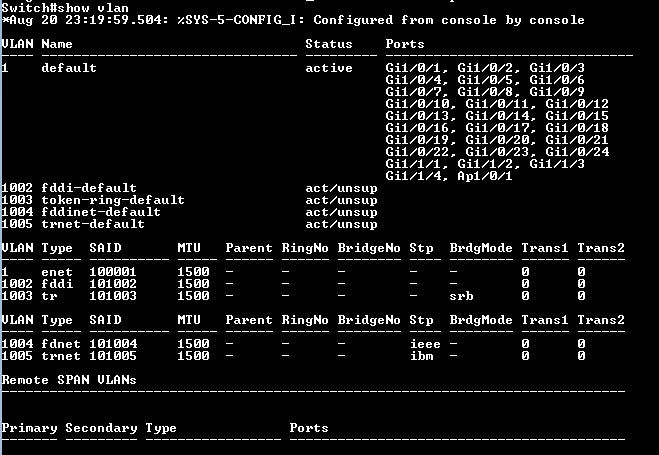
Task: Click type 'trnet' for VLAN 1005
Action: click(61, 356)
